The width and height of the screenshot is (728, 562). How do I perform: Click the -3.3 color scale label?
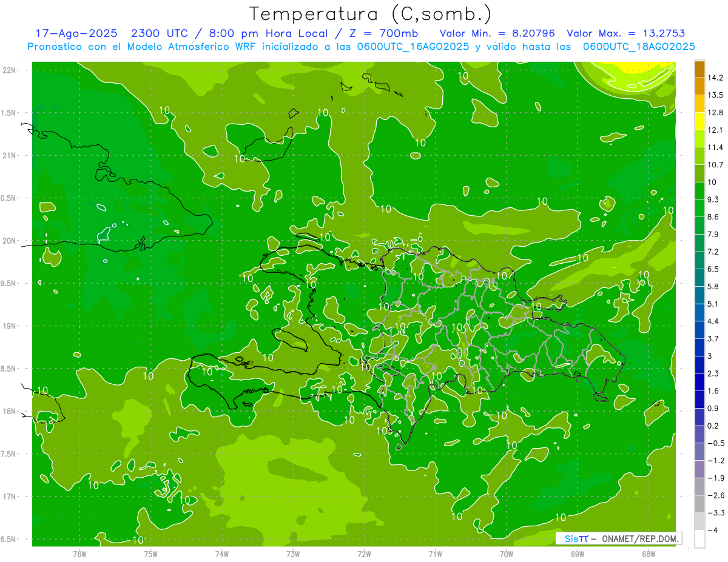[x=716, y=513]
